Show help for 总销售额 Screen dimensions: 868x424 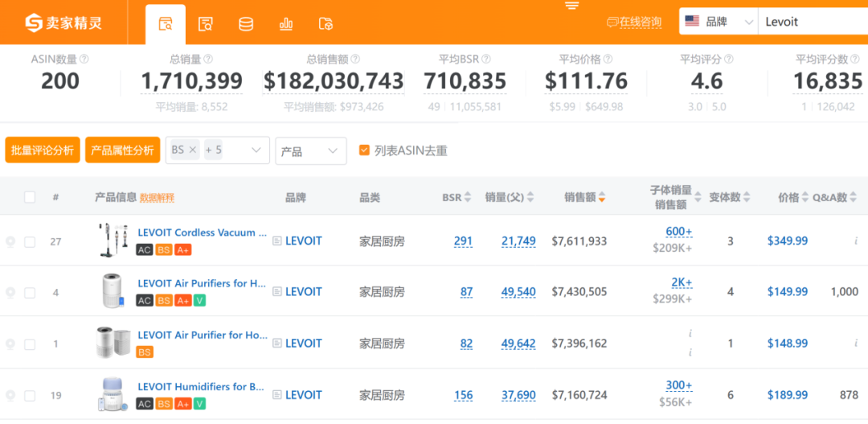click(x=355, y=59)
